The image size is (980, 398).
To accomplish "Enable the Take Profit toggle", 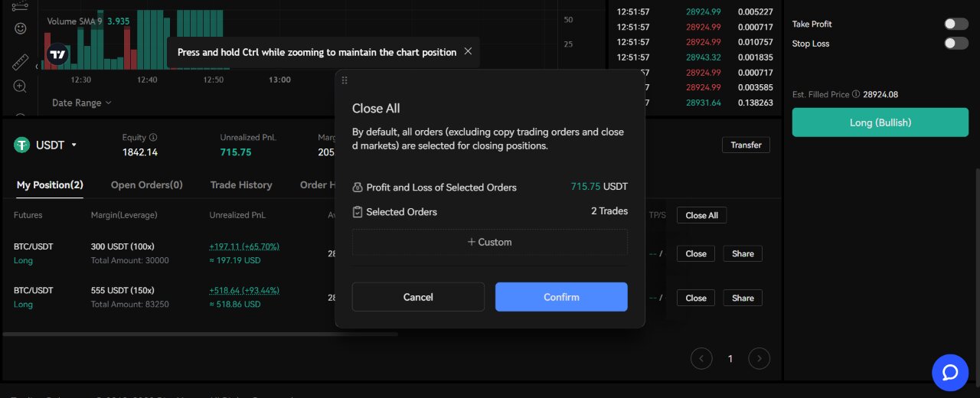I will tap(955, 24).
